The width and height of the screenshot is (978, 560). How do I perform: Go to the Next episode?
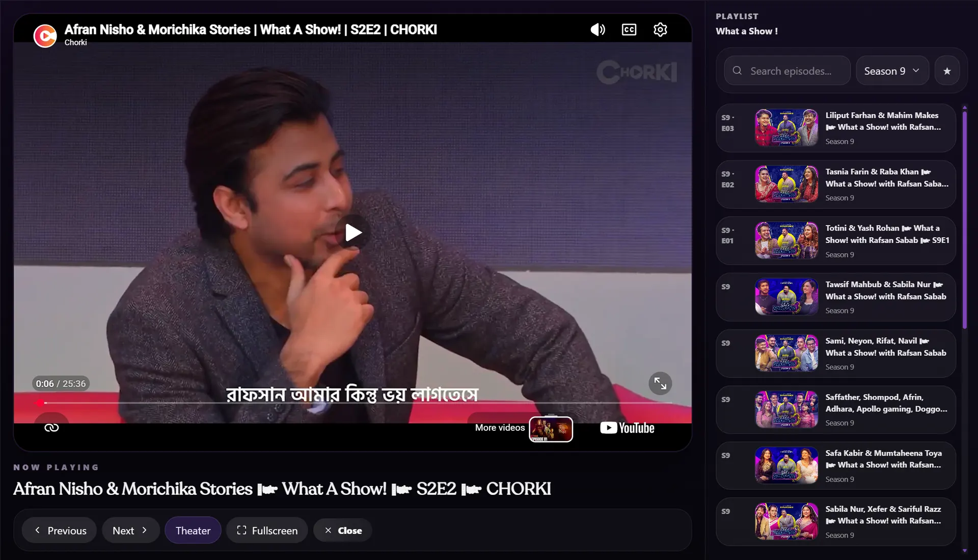pyautogui.click(x=130, y=530)
